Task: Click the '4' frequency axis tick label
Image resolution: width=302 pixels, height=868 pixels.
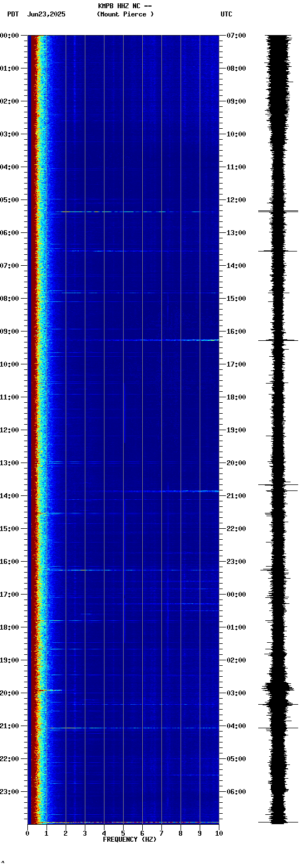Action: coord(104,833)
